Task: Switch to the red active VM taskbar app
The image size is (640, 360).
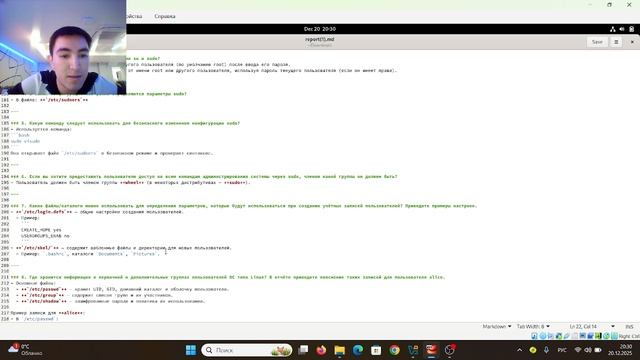Action: 431,350
